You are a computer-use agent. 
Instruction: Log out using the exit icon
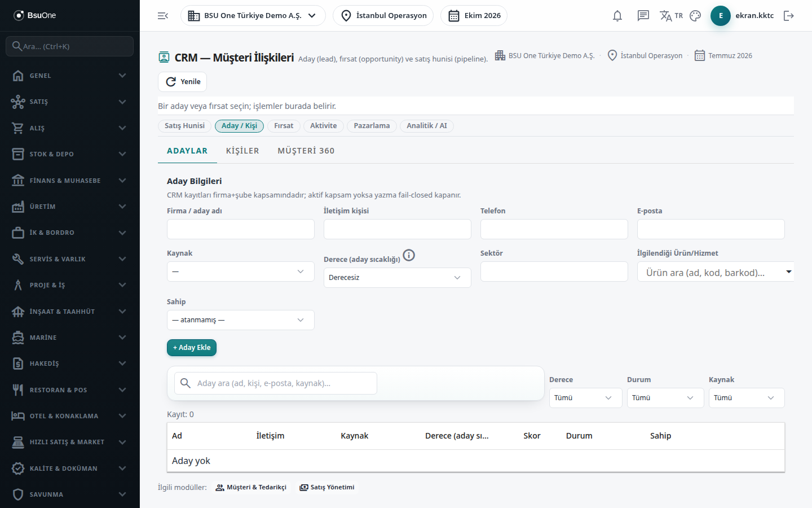pyautogui.click(x=789, y=16)
